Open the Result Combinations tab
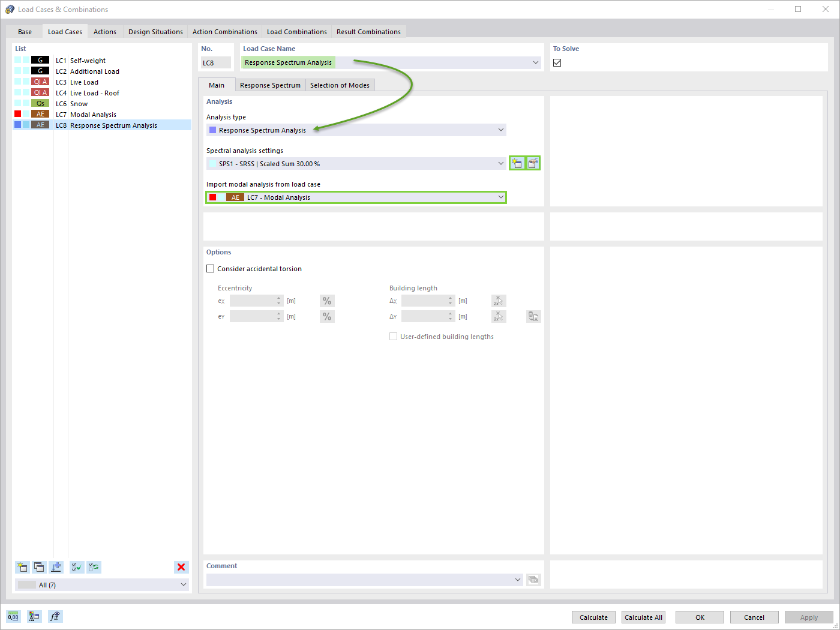The width and height of the screenshot is (840, 630). coord(368,31)
